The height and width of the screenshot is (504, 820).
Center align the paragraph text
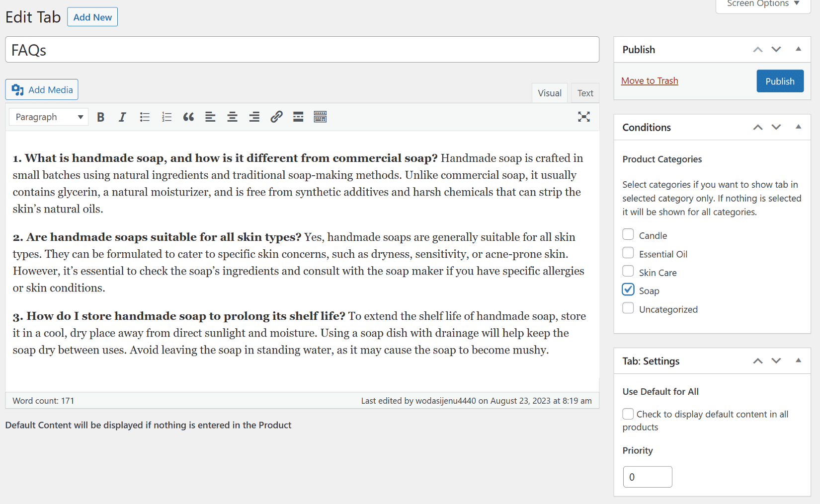pos(232,117)
